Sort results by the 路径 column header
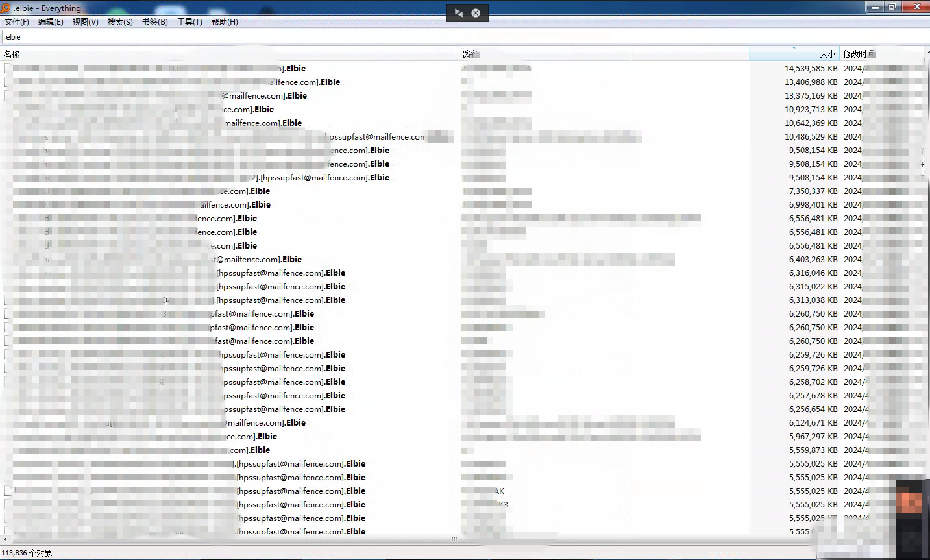 click(604, 54)
